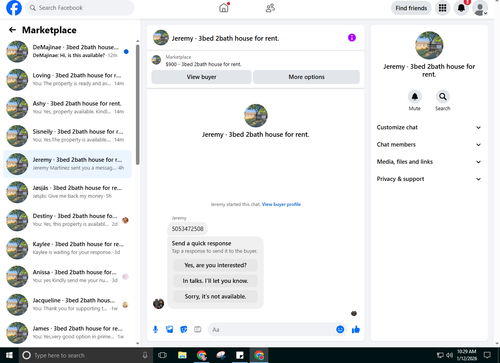
Task: Click the conversation list scrollbar
Action: 138,105
